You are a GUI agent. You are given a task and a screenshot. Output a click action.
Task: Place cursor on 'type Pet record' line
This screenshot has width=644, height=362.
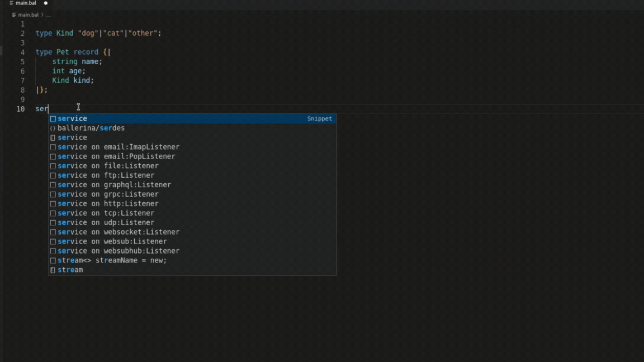(73, 52)
